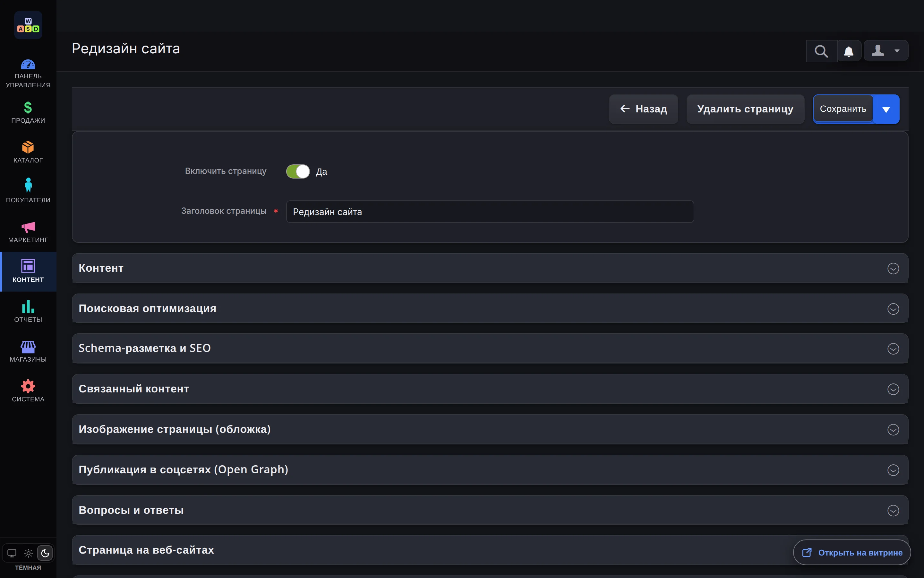Expand the Контент section chevron
This screenshot has width=924, height=578.
pos(893,268)
